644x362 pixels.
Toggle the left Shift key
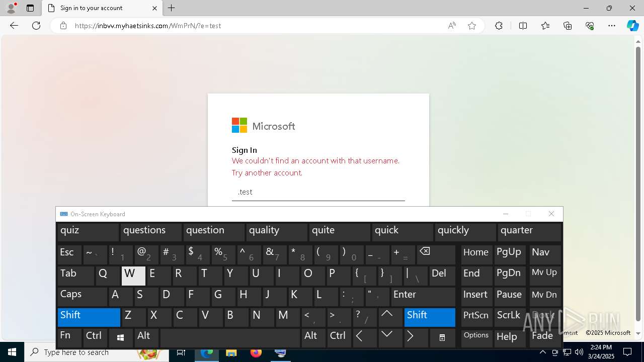pyautogui.click(x=89, y=317)
